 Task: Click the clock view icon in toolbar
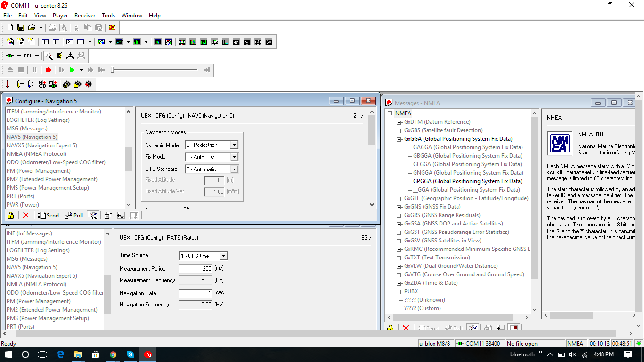[258, 41]
